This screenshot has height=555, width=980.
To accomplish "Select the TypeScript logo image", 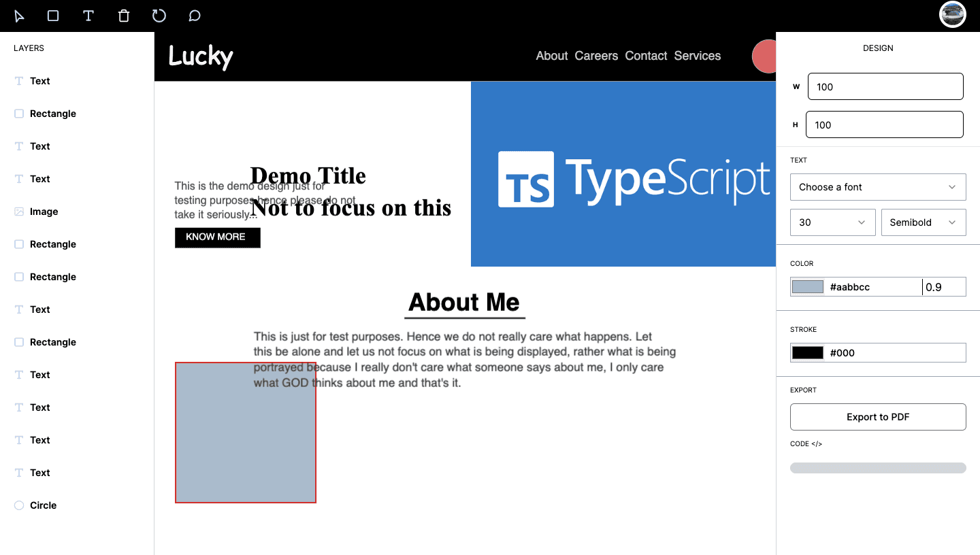I will [x=623, y=174].
